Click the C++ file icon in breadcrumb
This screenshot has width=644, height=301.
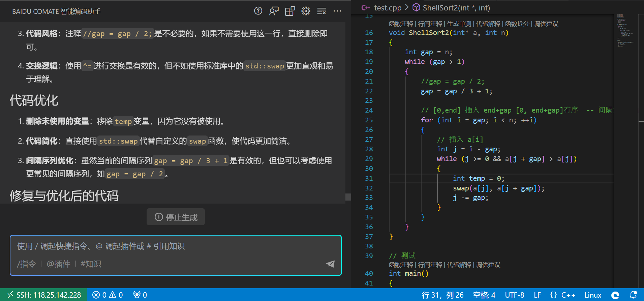[x=366, y=8]
